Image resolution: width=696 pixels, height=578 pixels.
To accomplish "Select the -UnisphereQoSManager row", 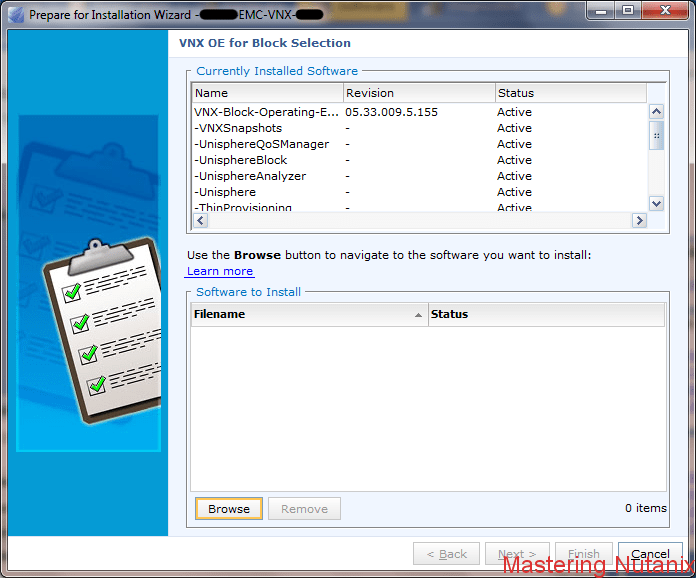I will (419, 144).
